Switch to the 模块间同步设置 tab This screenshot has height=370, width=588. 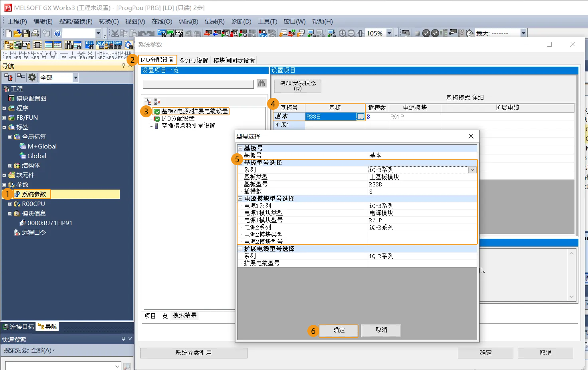click(x=234, y=60)
